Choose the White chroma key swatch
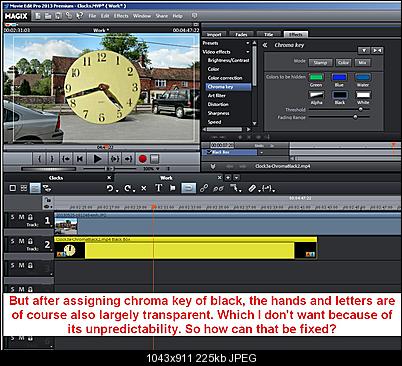 363,95
